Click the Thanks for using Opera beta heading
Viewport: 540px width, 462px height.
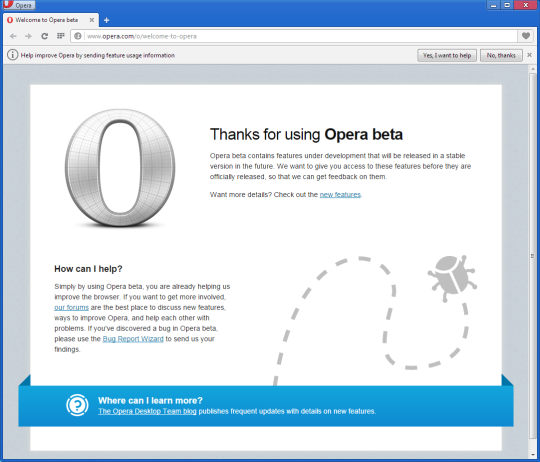click(306, 134)
